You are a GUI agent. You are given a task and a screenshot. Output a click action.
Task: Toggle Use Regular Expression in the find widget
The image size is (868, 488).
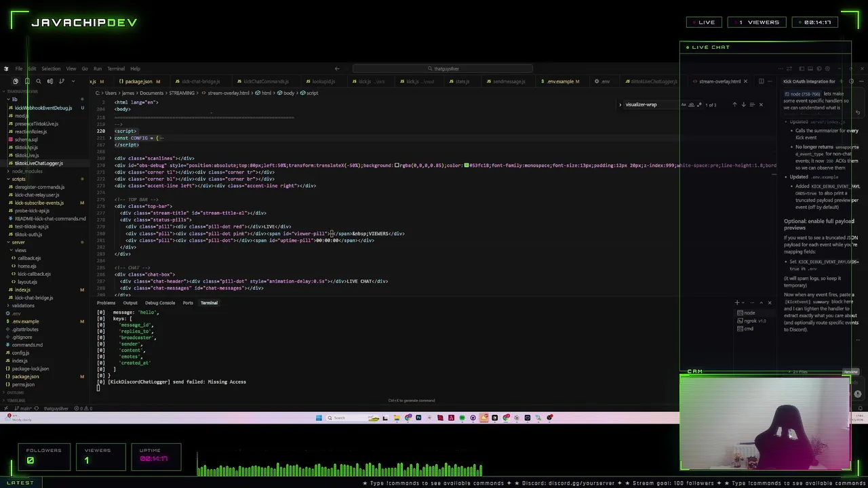[x=699, y=104]
